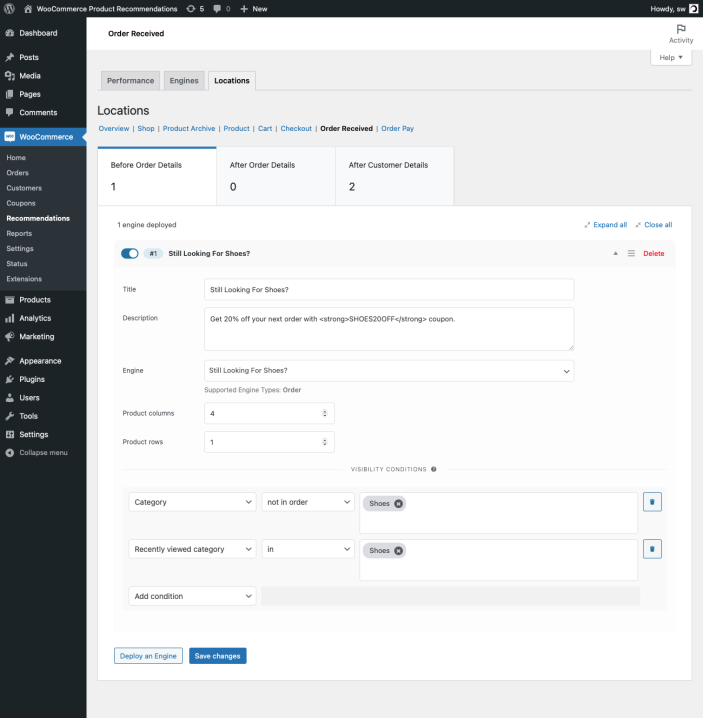
Task: Click the Deploy an Engine button
Action: coord(148,656)
